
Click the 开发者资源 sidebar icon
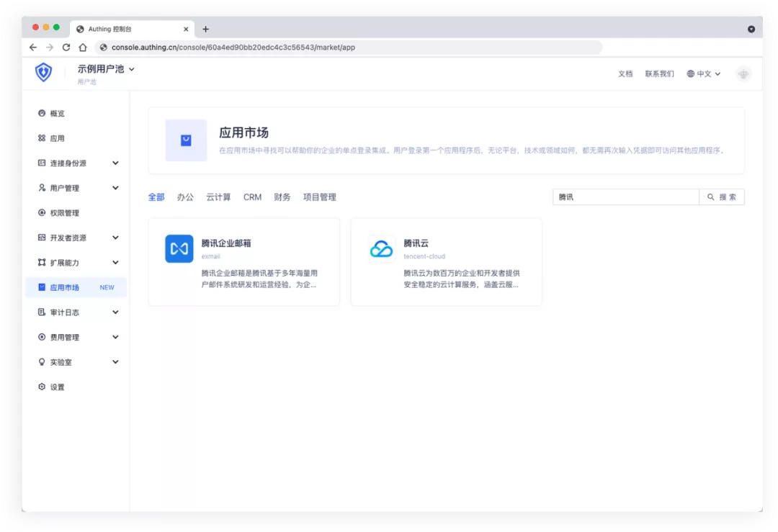pos(42,238)
